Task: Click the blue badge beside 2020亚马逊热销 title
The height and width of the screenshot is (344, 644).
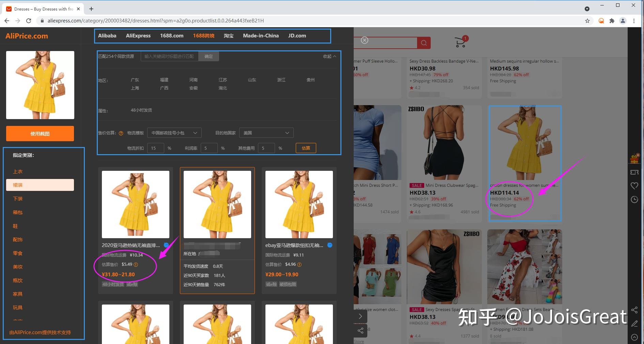Action: click(166, 245)
